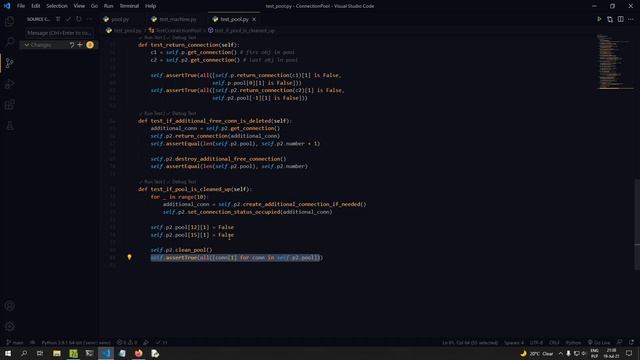Open the View menu
This screenshot has width=640, height=360.
tap(79, 6)
